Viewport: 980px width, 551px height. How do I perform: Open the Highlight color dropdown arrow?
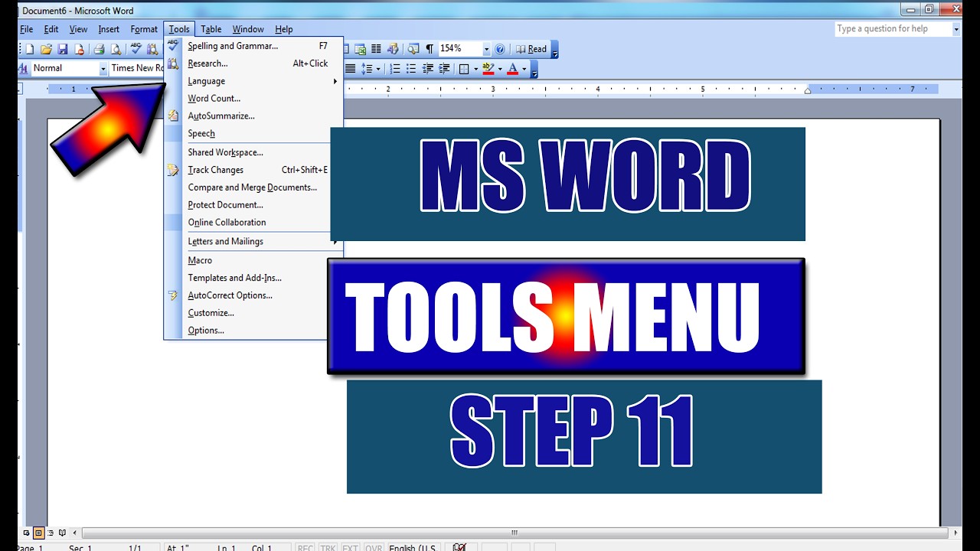500,69
